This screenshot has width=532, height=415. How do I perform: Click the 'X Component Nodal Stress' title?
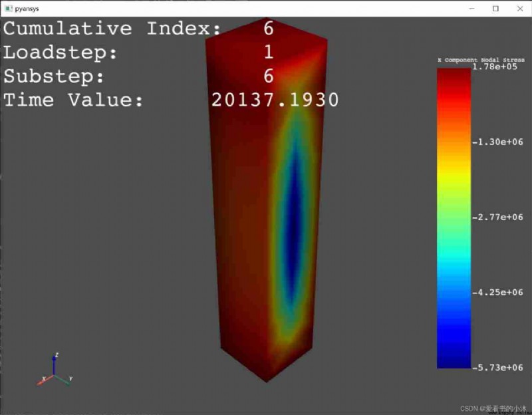(x=481, y=60)
